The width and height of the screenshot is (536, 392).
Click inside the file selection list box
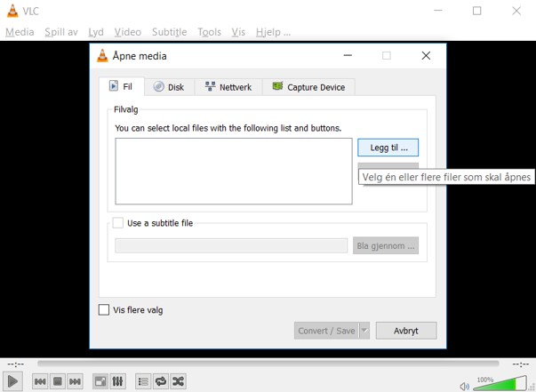(234, 172)
